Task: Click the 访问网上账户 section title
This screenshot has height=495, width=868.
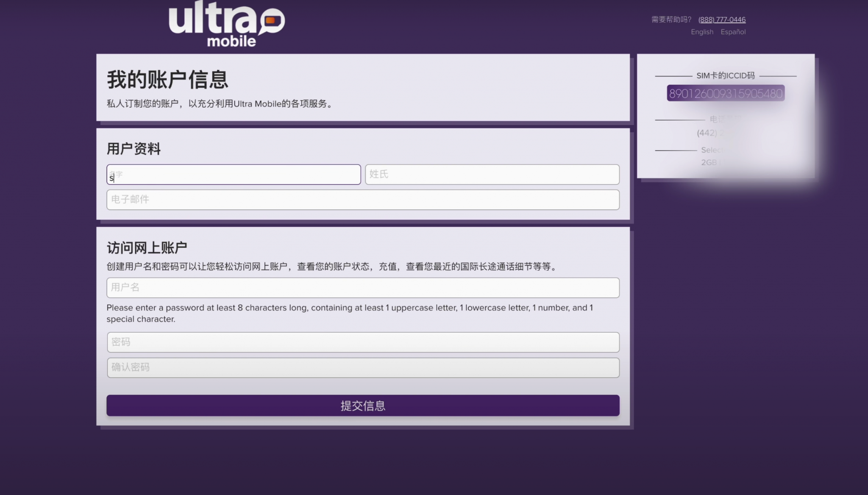Action: pyautogui.click(x=147, y=247)
